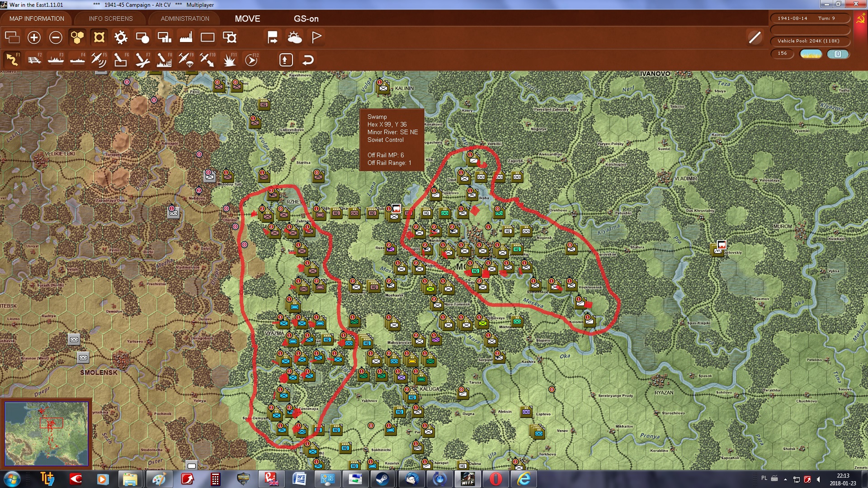The height and width of the screenshot is (488, 868).
Task: Click the yellow-blue indicator next to 156
Action: coord(811,54)
